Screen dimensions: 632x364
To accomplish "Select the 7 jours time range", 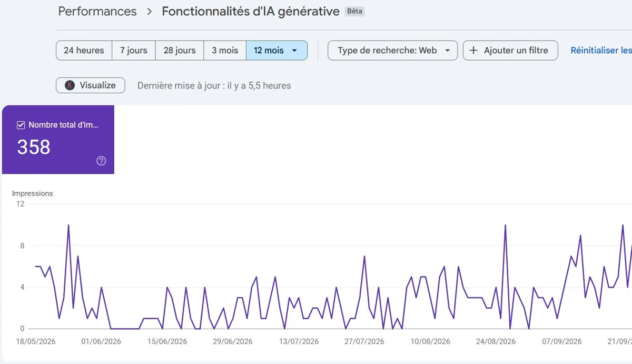I will tap(133, 51).
